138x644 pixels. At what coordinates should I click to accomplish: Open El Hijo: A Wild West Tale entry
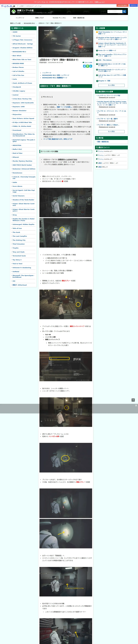pos(22,122)
